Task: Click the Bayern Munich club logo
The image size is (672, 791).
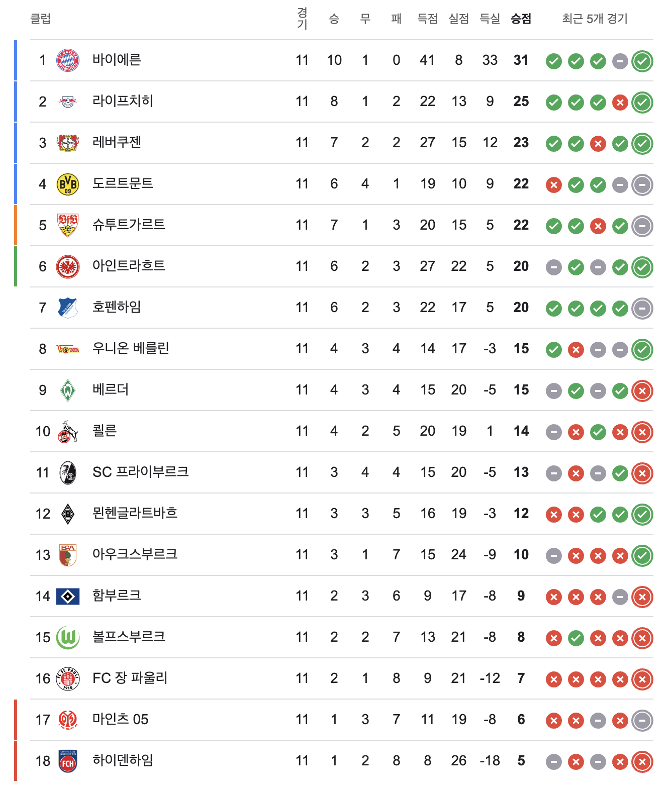Action: click(x=68, y=60)
